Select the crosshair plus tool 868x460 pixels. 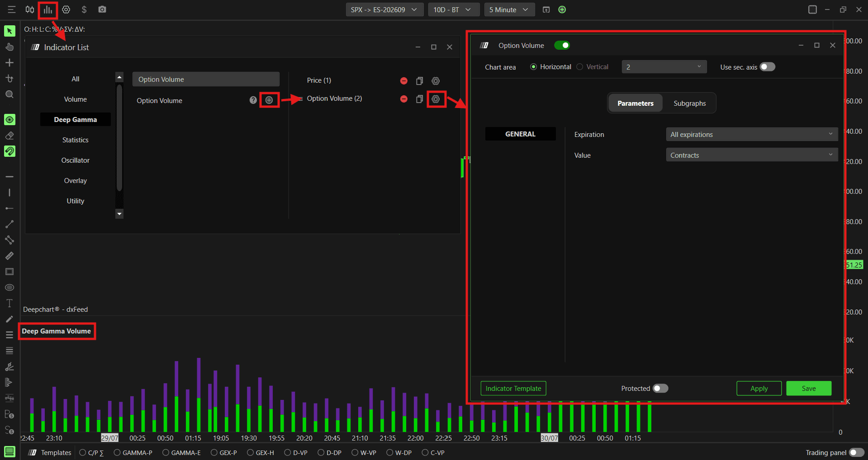click(x=9, y=62)
